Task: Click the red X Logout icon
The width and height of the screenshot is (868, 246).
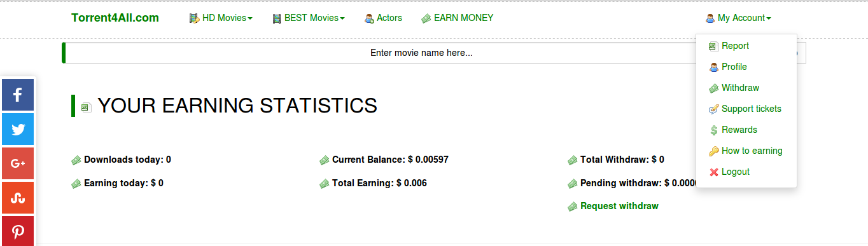Action: pos(714,172)
